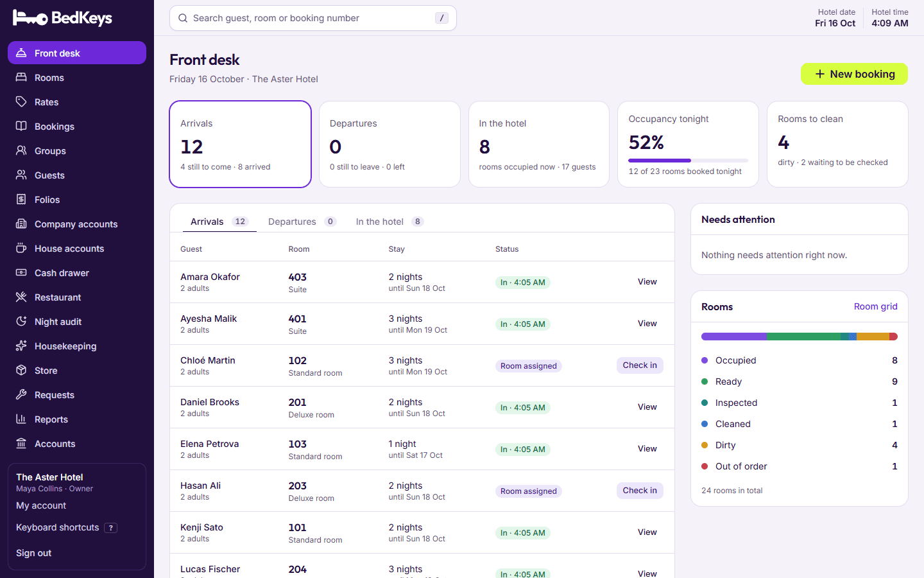Click the Reports chart icon

point(21,419)
